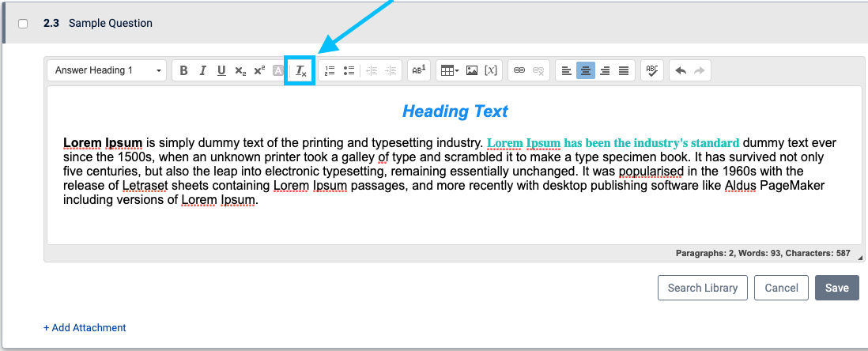Toggle Bold formatting
Screen dimensions: 868x351
click(183, 70)
